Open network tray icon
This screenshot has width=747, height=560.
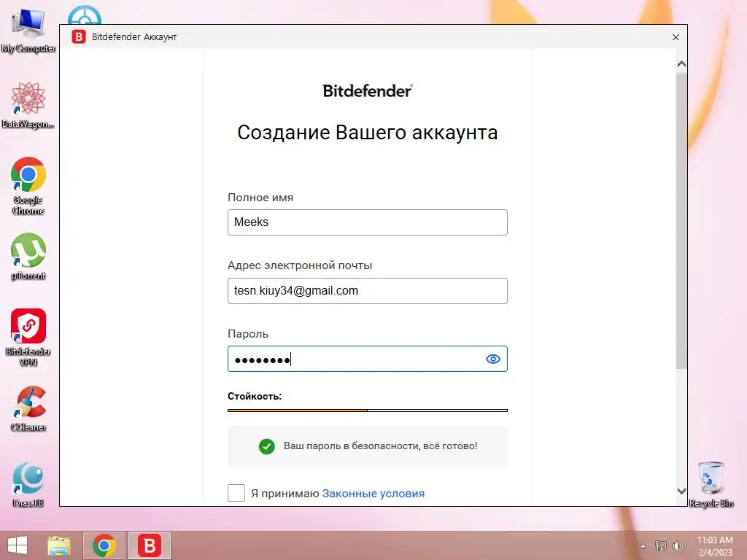pyautogui.click(x=661, y=545)
